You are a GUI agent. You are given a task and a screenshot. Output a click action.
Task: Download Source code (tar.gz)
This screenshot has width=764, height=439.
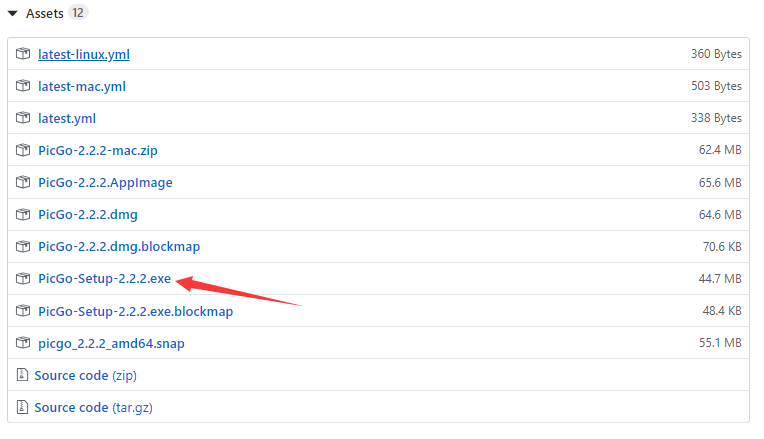coord(94,407)
